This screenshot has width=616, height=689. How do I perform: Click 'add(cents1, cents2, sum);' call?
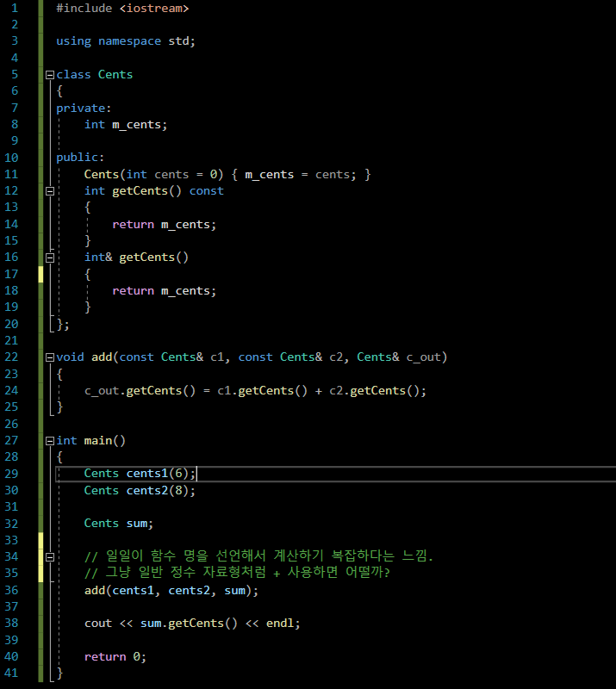point(171,591)
